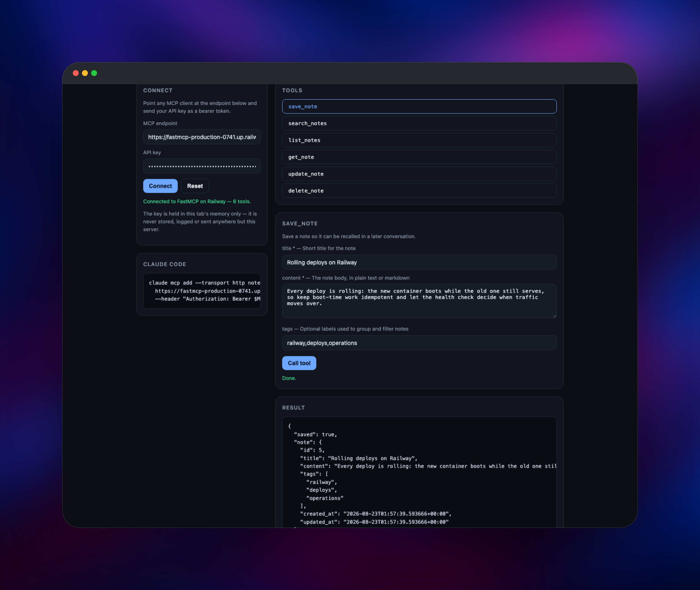Click the 'content * — The note body' label
Viewport: 700px width, 590px height.
pos(346,278)
